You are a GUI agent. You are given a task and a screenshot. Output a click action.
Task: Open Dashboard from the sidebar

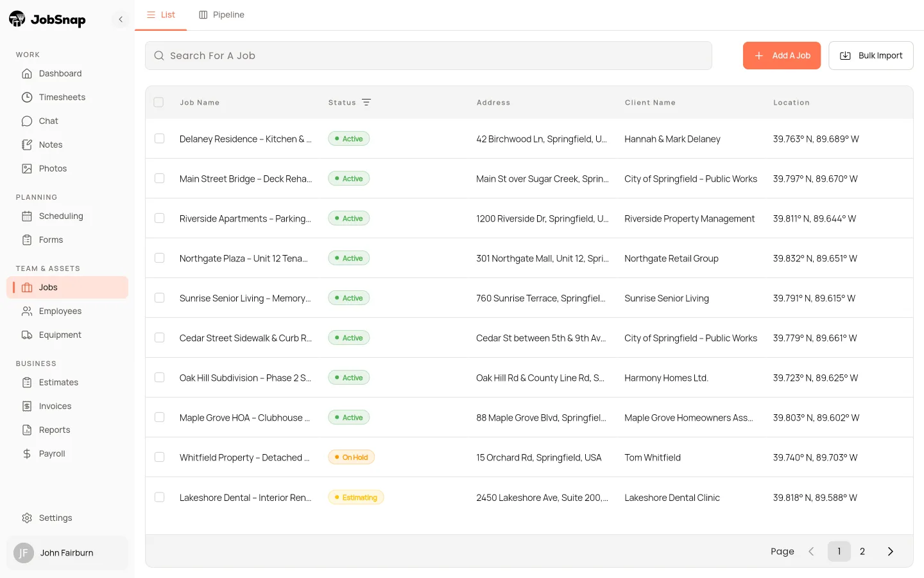[67, 73]
